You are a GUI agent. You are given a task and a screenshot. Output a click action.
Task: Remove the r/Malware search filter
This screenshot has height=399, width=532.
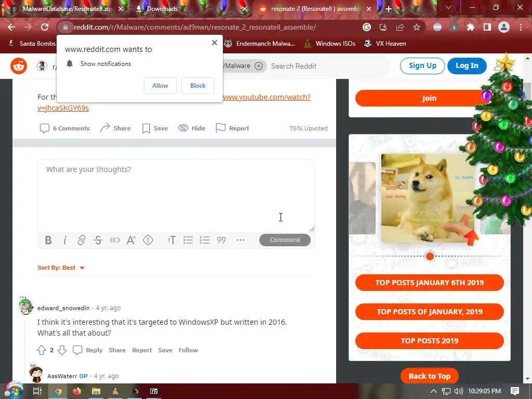(x=259, y=66)
